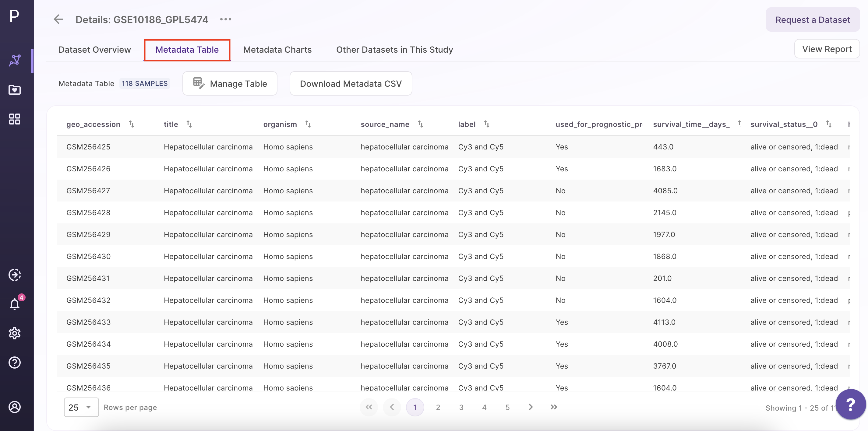Switch to Metadata Charts tab
868x431 pixels.
point(277,50)
